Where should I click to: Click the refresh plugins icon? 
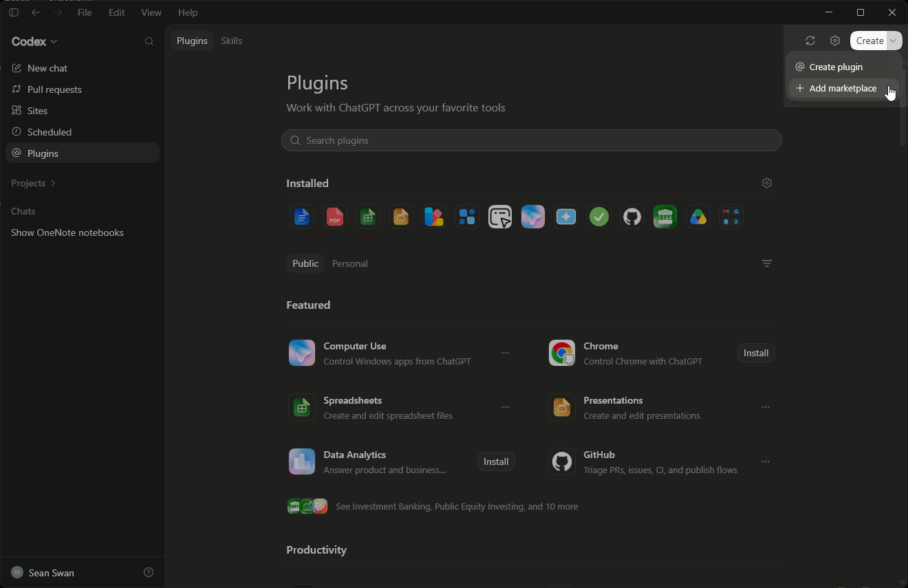click(x=810, y=41)
